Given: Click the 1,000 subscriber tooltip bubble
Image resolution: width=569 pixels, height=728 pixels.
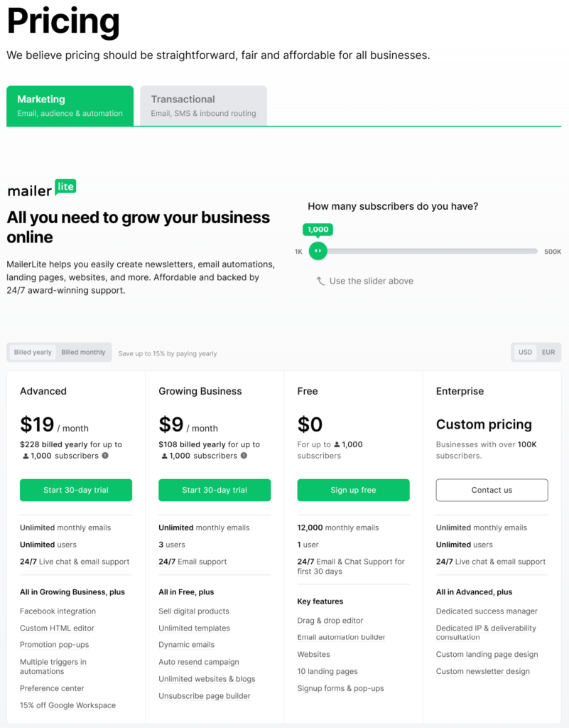Looking at the screenshot, I should coord(318,230).
